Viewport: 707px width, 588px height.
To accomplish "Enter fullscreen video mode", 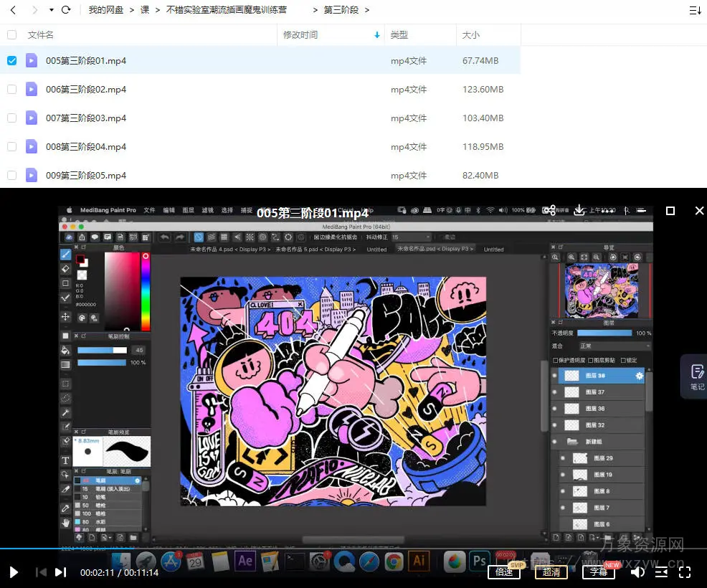I will 685,572.
